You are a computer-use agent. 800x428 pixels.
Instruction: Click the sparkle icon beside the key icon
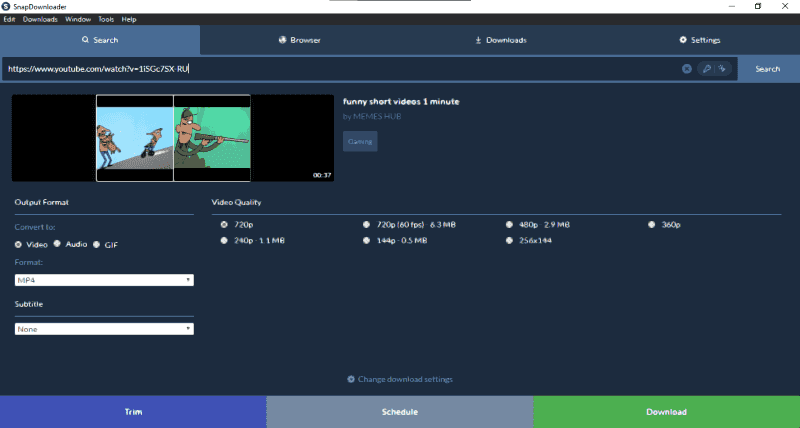point(721,69)
